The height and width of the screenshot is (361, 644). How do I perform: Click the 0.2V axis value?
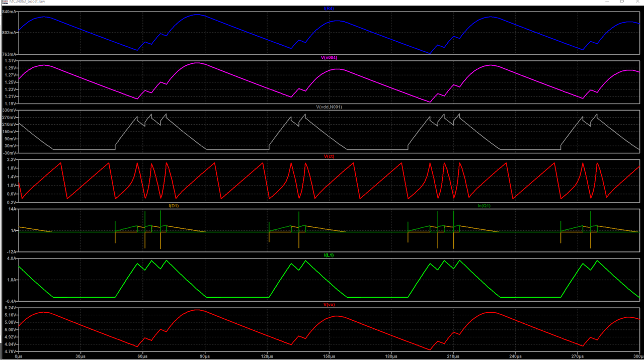click(x=13, y=202)
